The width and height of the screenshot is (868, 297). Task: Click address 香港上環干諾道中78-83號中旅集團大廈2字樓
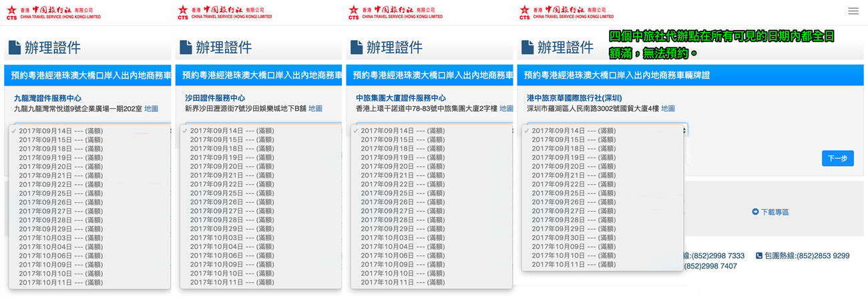(426, 108)
